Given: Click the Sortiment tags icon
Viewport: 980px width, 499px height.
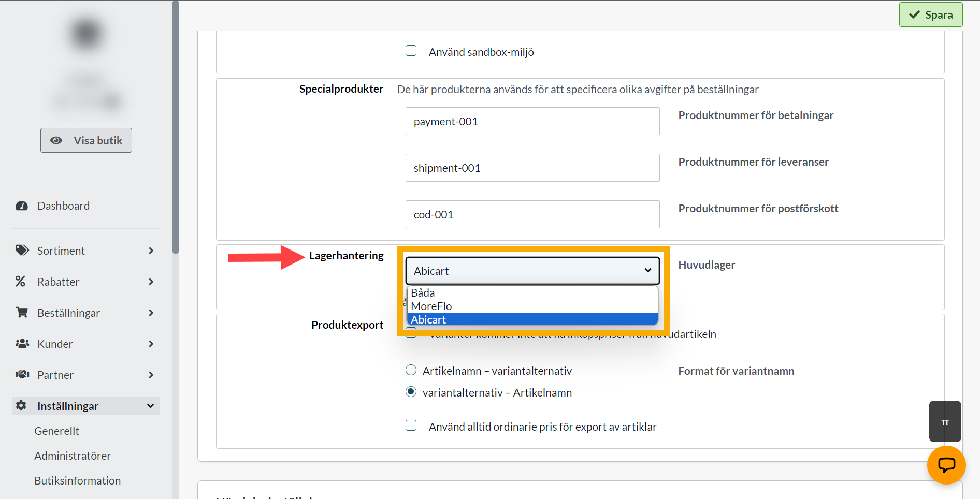Looking at the screenshot, I should point(22,251).
